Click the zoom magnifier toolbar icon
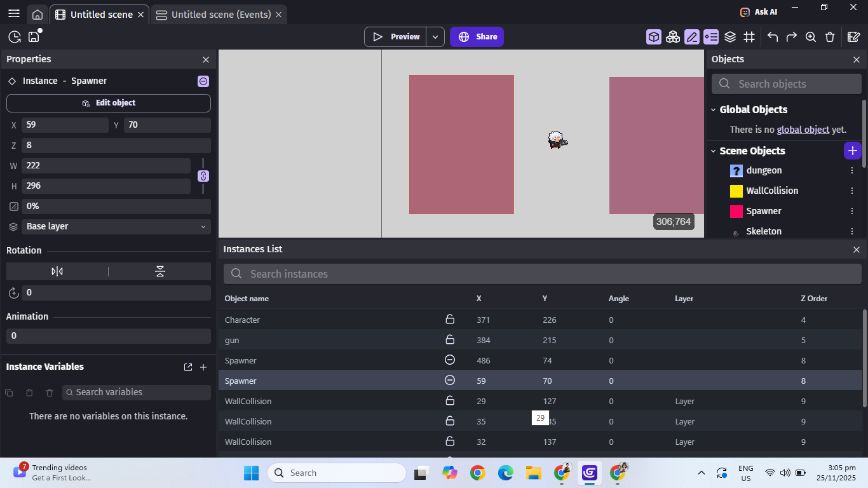Screen dimensions: 868x488 tap(811, 37)
